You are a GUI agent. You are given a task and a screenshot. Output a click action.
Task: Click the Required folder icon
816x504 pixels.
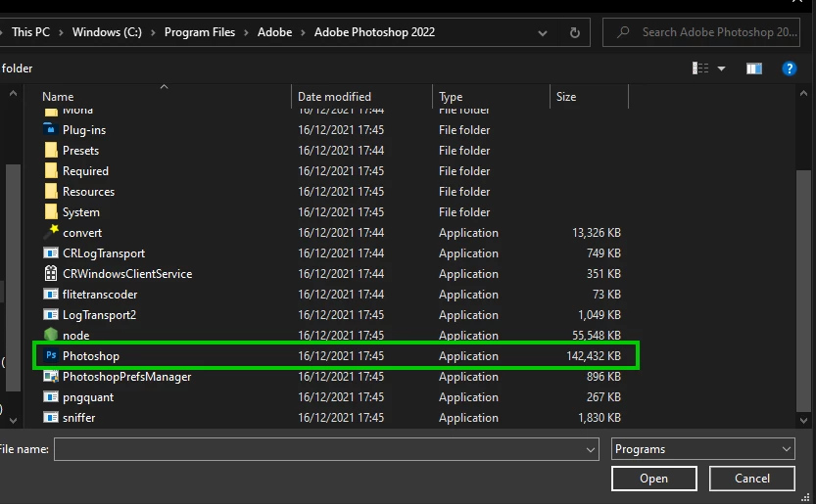tap(51, 170)
